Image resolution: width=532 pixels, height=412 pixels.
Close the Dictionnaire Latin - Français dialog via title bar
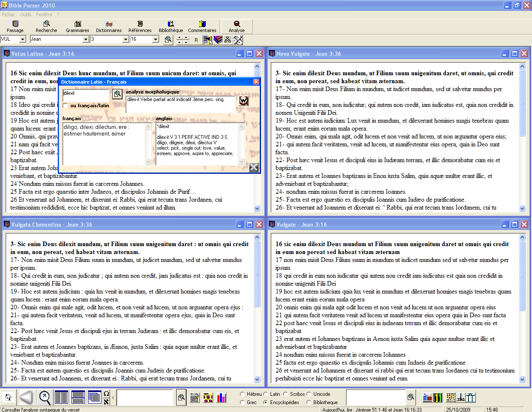256,82
